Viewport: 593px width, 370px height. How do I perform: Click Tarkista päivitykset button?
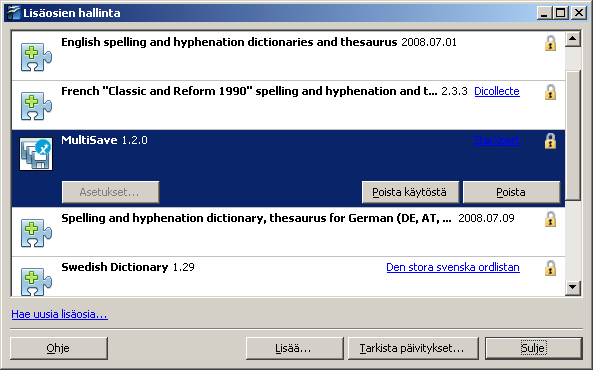coord(413,348)
